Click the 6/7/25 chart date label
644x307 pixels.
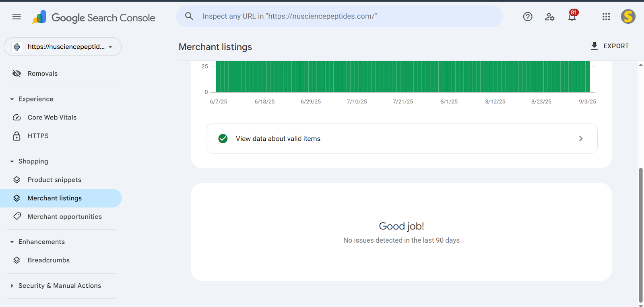point(219,102)
